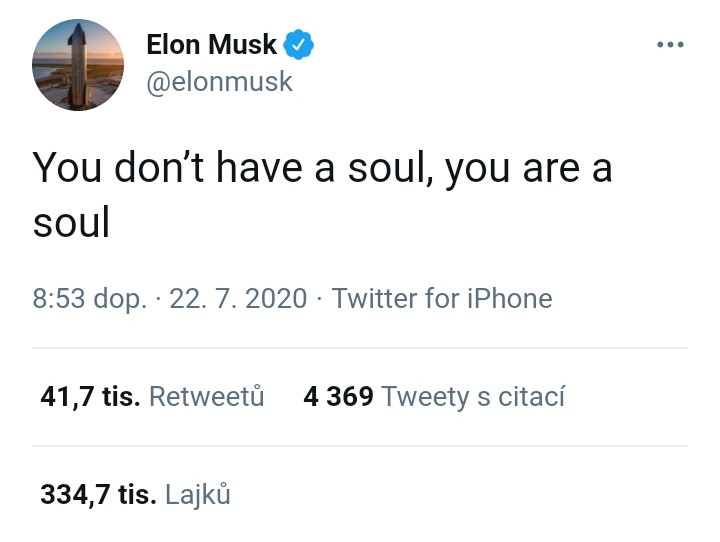Viewport: 720px width, 542px height.
Task: Click the first name "Elon" in the header
Action: click(x=176, y=44)
